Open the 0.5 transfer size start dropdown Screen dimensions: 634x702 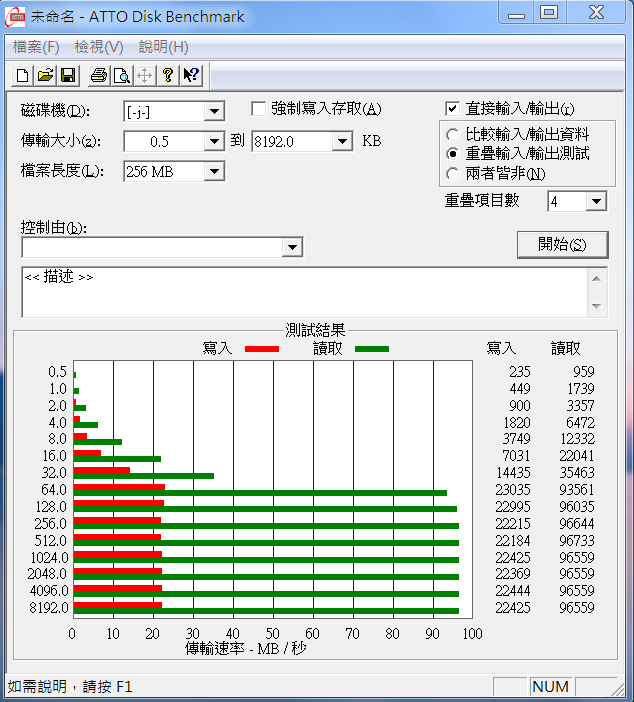click(214, 141)
